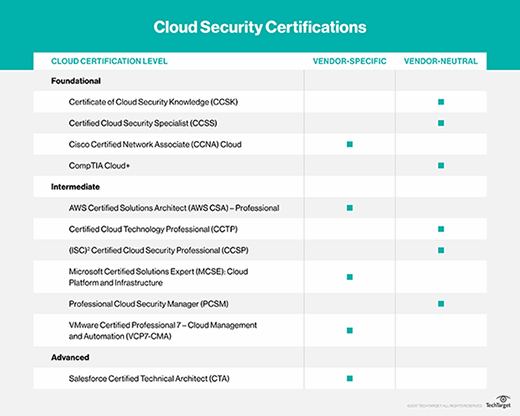Screen dimensions: 520x416
Task: Select the 'Foundational' section heading
Action: coord(76,81)
